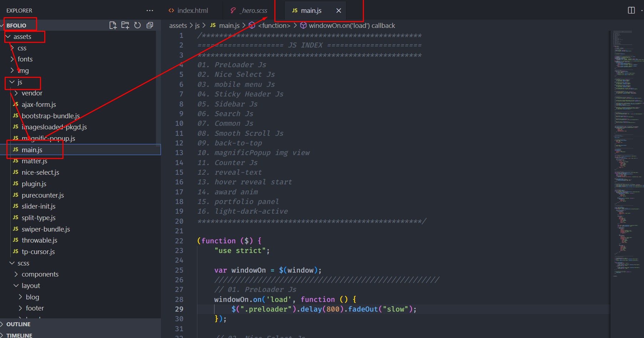
Task: Switch to the index.html tab
Action: pos(192,11)
